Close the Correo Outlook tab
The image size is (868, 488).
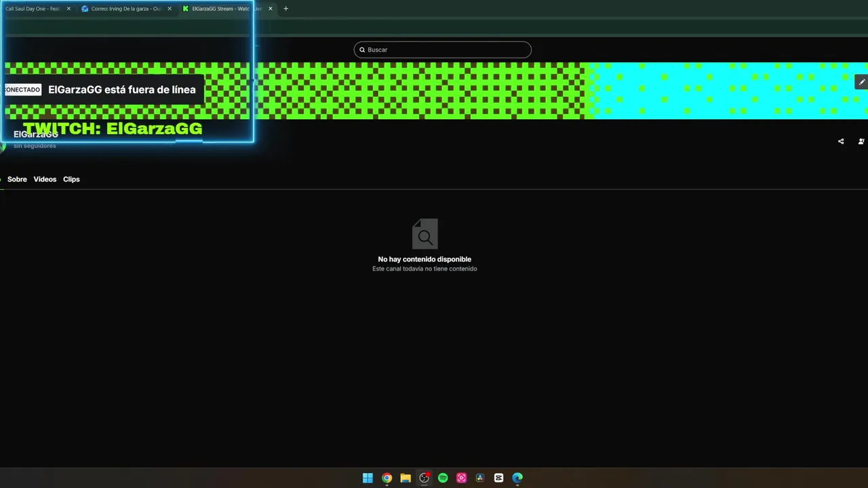(x=170, y=9)
